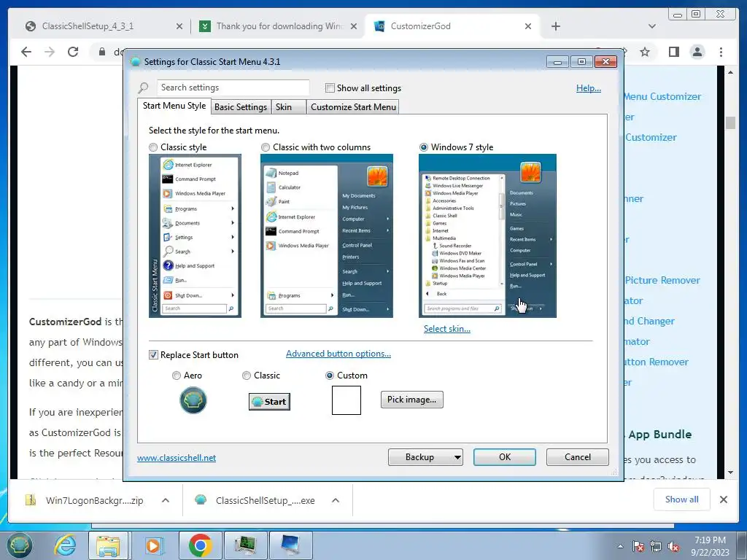Open the Chrome profile icon

(697, 52)
